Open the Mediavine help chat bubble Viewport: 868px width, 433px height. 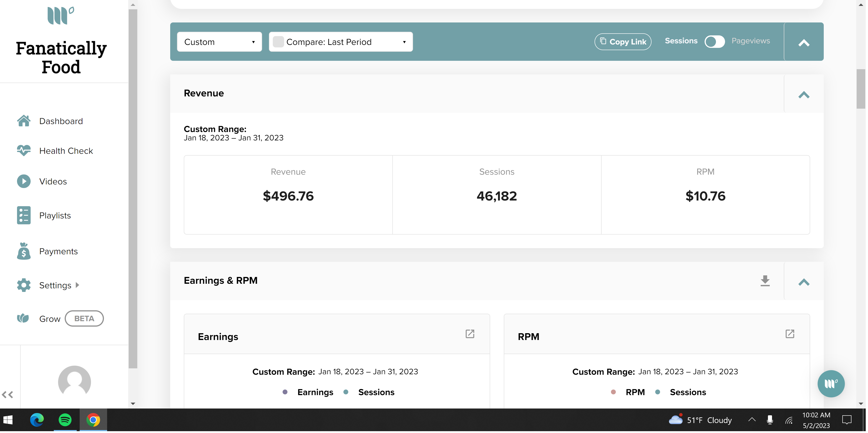[831, 384]
